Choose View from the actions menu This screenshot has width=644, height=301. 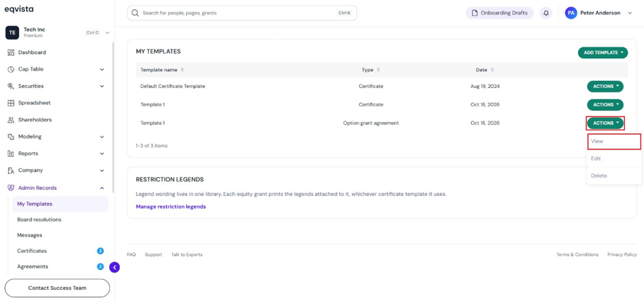click(x=614, y=141)
